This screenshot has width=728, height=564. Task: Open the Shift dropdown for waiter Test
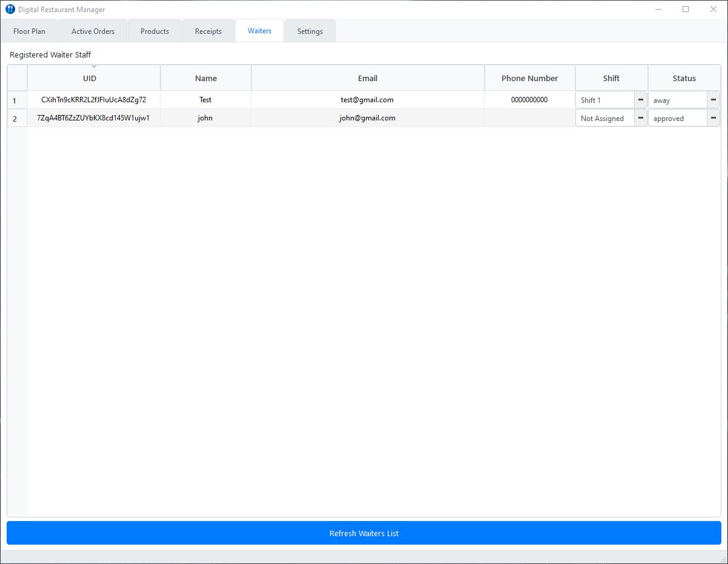pyautogui.click(x=640, y=100)
